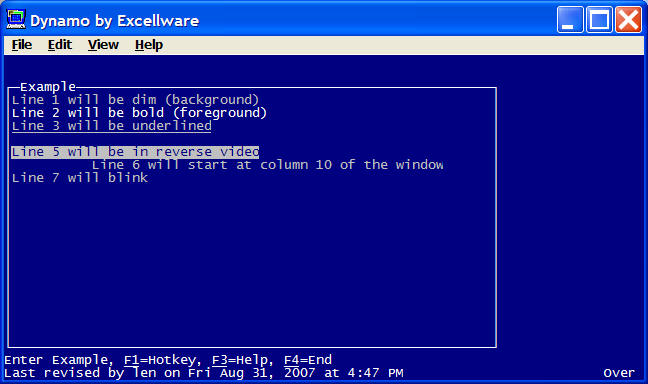Click the 'Over' insert mode indicator

619,373
